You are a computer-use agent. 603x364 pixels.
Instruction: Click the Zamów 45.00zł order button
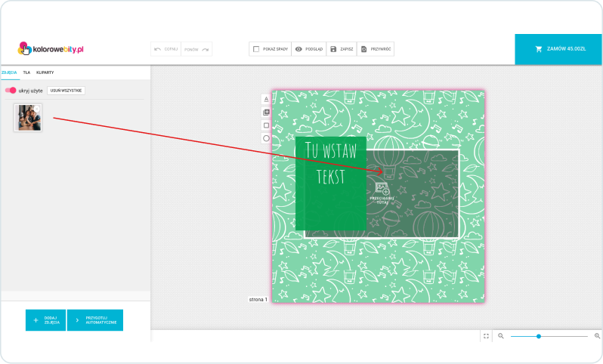(558, 49)
